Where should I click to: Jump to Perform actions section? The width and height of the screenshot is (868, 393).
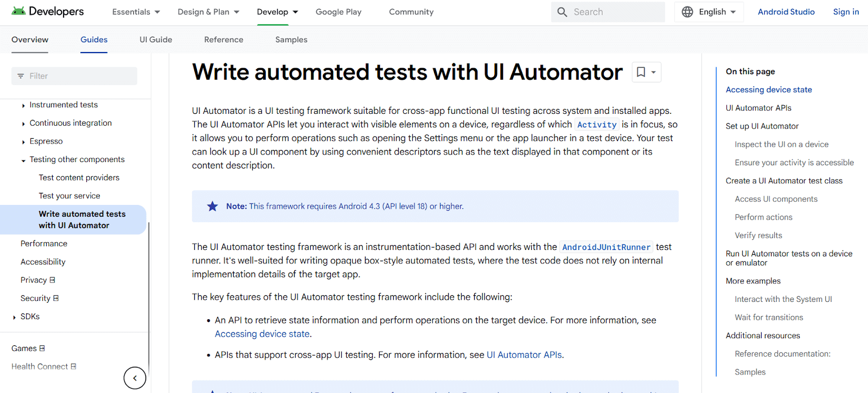point(763,217)
